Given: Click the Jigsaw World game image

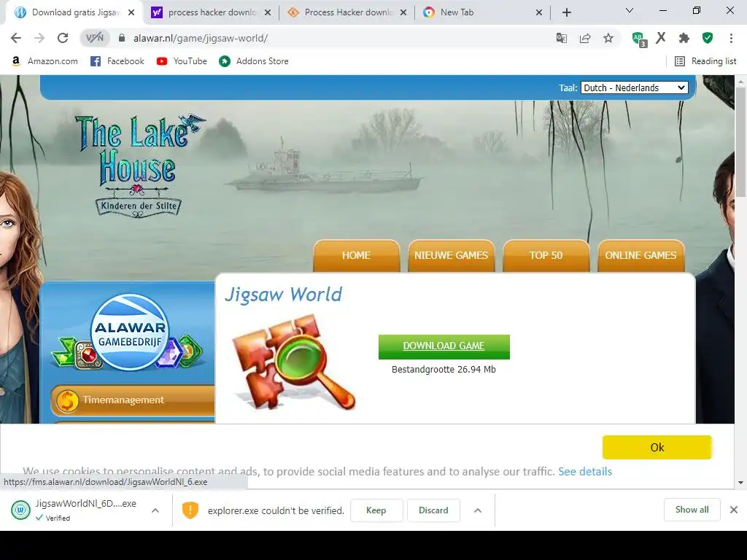Looking at the screenshot, I should 294,363.
